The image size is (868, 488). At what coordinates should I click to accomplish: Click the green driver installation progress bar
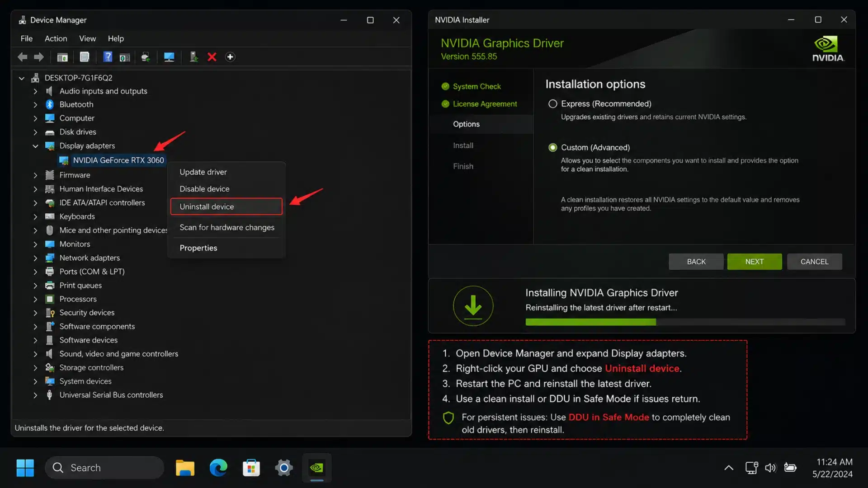[x=590, y=322]
